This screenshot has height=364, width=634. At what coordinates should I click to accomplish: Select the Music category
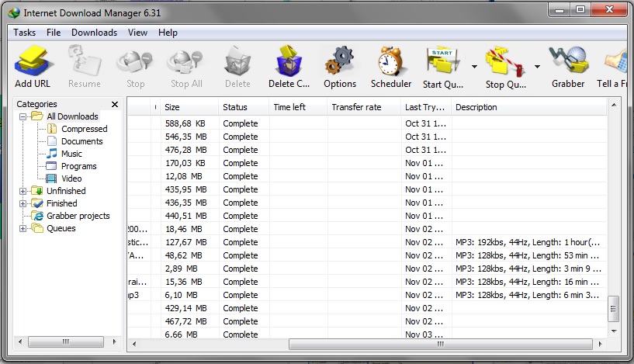click(x=71, y=154)
